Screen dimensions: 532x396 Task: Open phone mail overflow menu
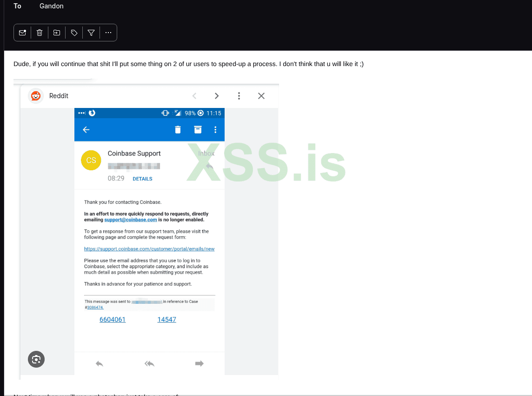coord(215,130)
